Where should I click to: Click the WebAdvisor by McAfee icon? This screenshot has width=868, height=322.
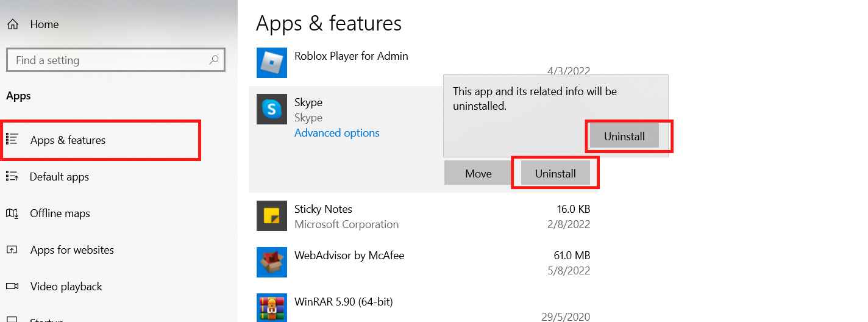click(x=272, y=262)
